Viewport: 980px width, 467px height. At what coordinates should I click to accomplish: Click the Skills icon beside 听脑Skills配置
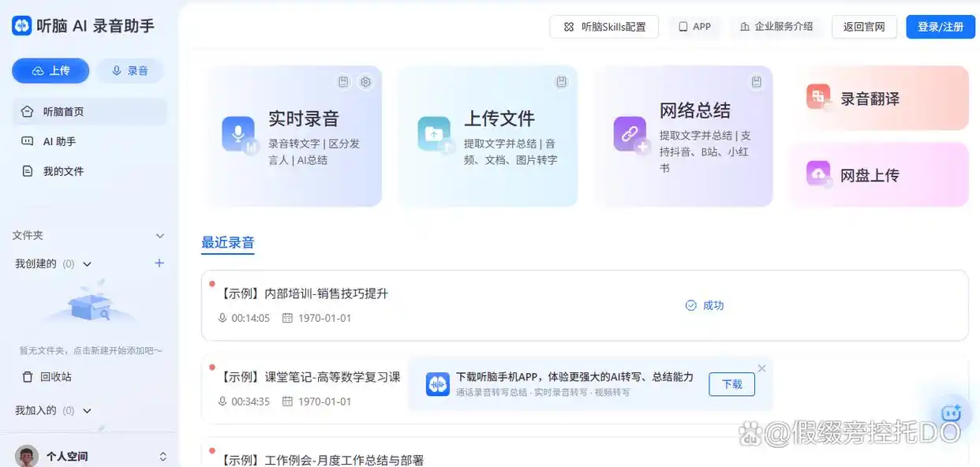coord(569,27)
